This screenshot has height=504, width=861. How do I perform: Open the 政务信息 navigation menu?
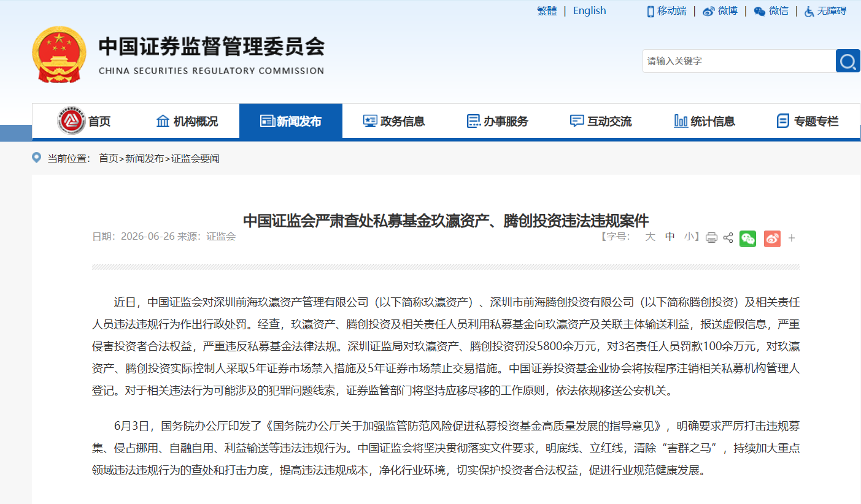[x=394, y=121]
